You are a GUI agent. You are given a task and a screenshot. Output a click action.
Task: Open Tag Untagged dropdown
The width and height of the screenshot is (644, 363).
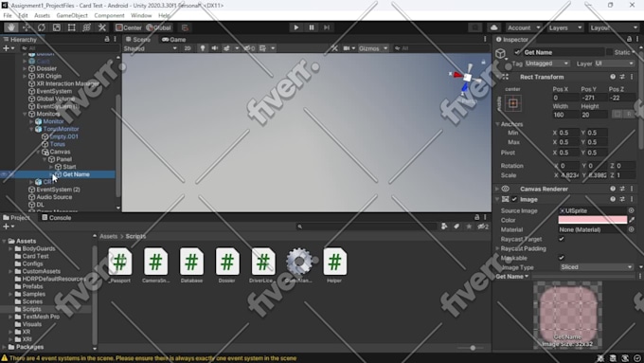(546, 64)
